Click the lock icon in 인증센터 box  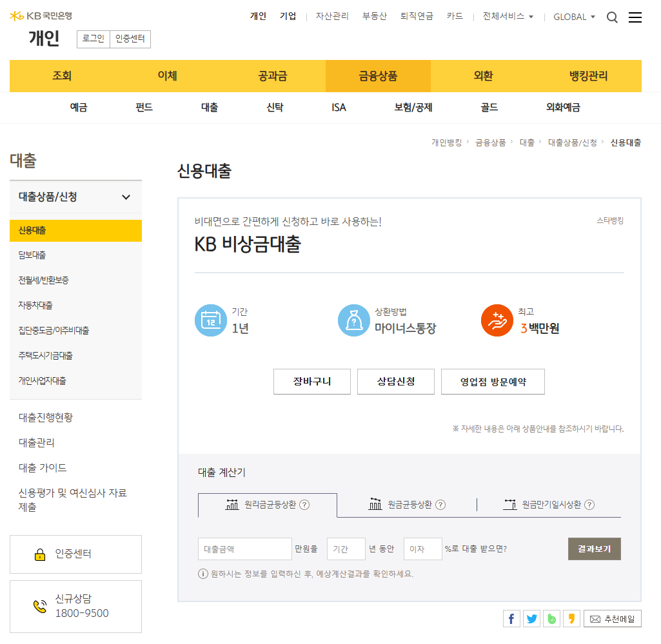click(x=40, y=554)
